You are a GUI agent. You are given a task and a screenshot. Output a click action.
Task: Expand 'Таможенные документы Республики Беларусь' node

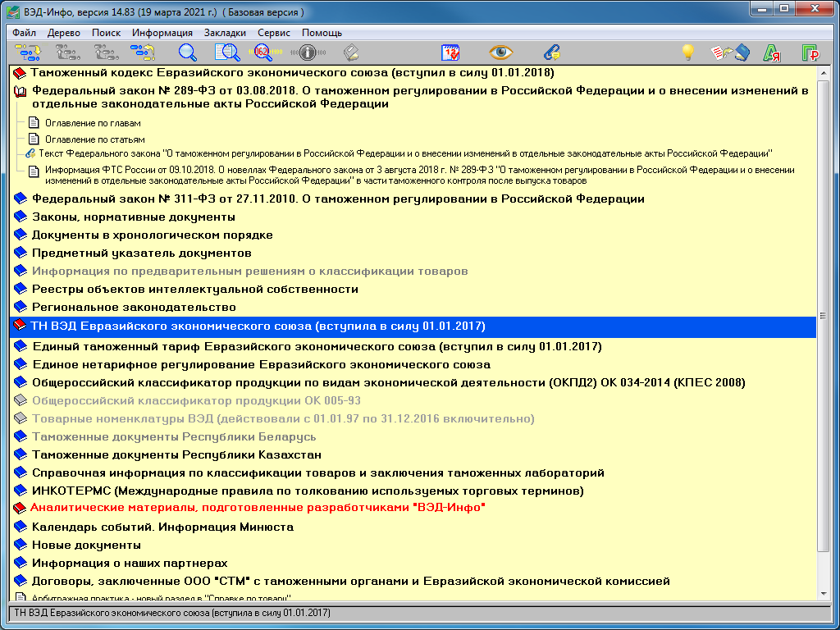pos(21,437)
